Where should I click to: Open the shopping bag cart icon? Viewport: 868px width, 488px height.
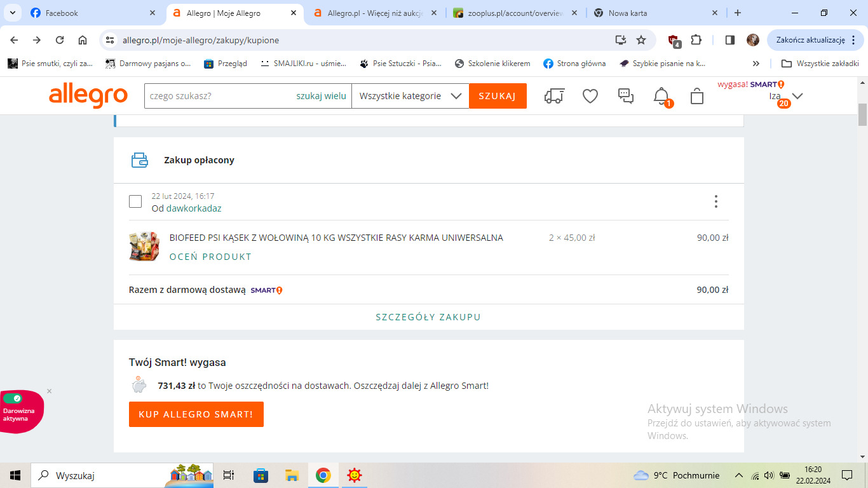[697, 96]
